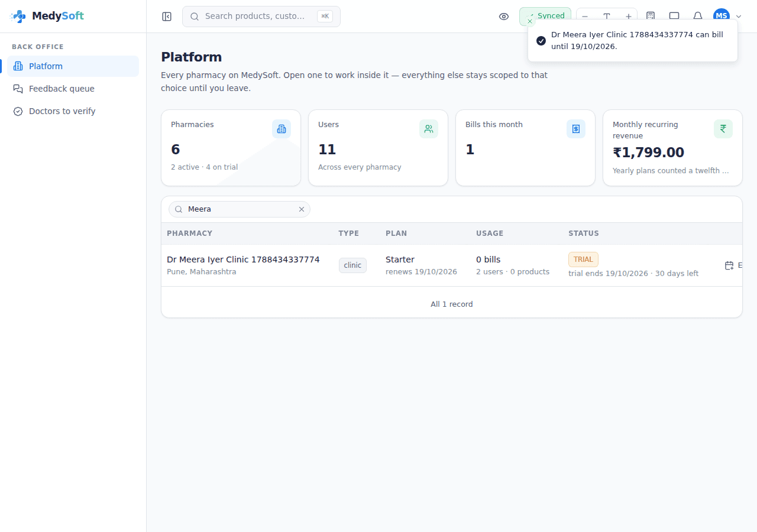Click the toast checkmark icon
The image size is (757, 532).
pos(541,41)
